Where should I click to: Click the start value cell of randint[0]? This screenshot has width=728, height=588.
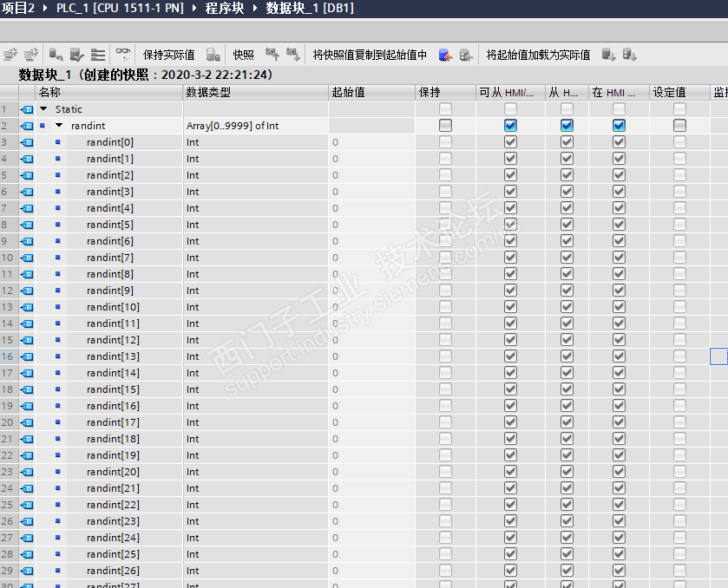(372, 142)
